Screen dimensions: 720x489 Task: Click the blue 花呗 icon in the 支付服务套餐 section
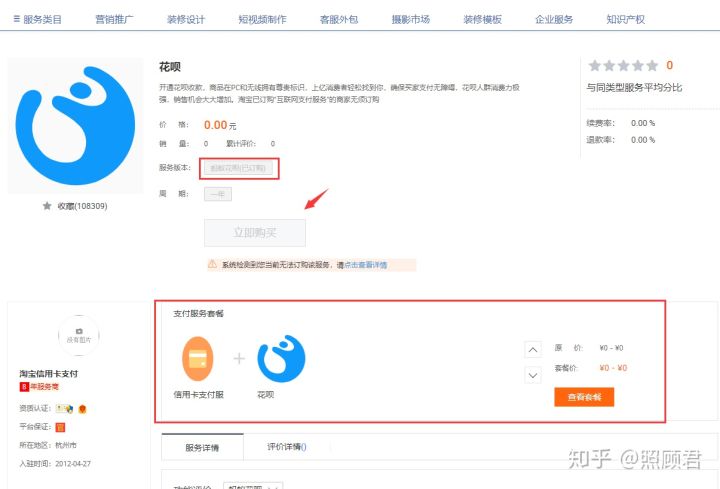coord(281,358)
